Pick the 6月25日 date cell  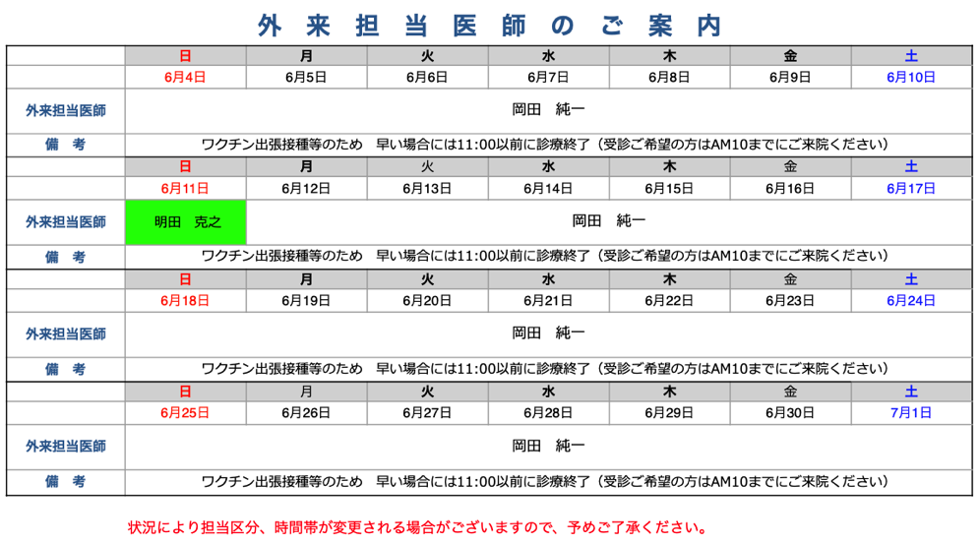pos(186,413)
